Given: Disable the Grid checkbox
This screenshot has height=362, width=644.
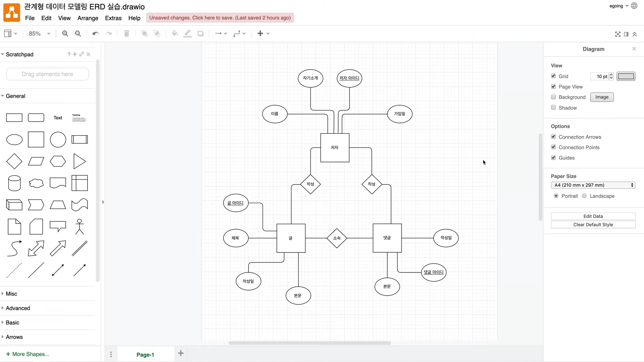Looking at the screenshot, I should coord(553,76).
